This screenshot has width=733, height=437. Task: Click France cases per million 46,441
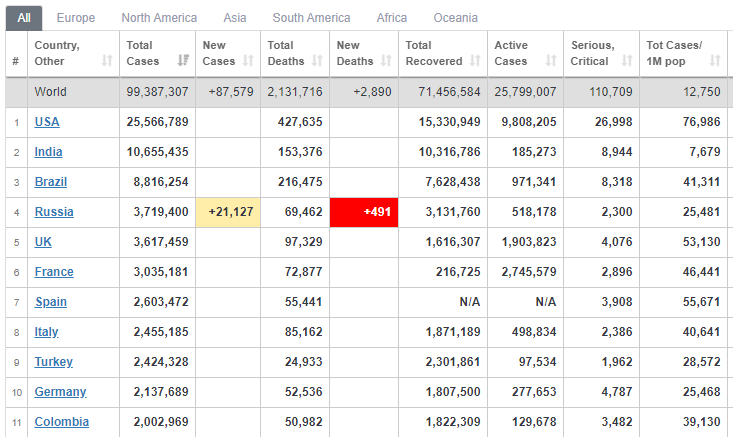[x=701, y=272]
